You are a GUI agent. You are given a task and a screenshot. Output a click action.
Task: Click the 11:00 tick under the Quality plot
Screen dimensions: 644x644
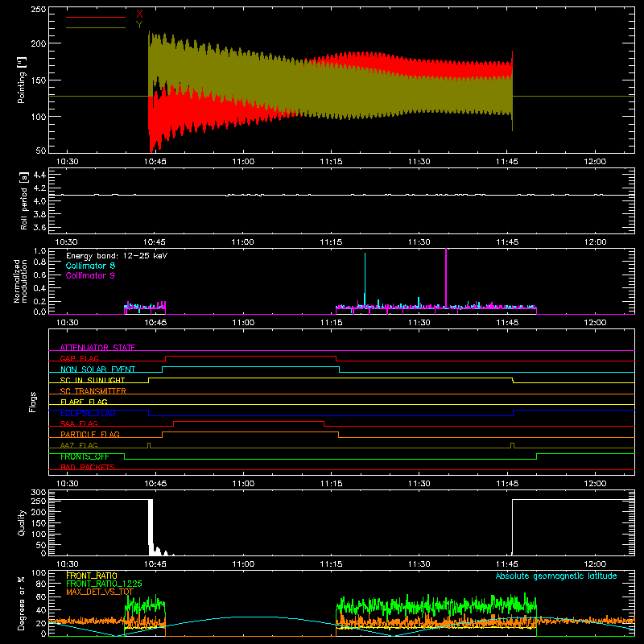click(x=243, y=564)
